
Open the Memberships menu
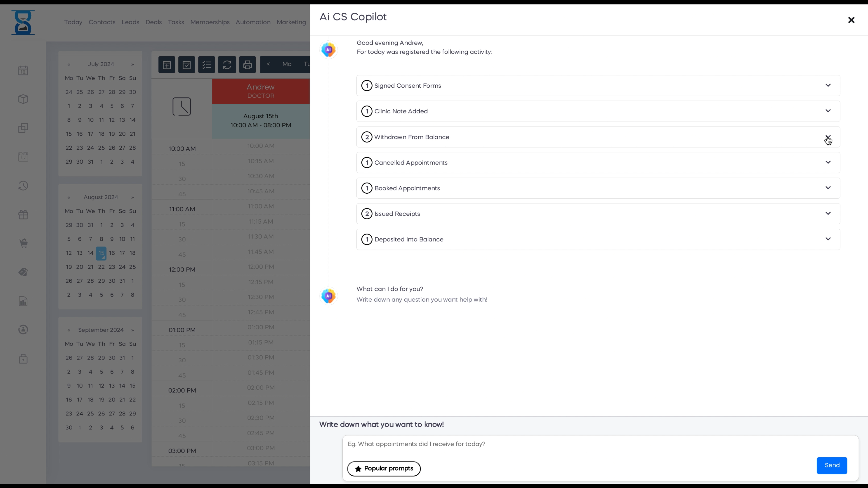(x=210, y=22)
